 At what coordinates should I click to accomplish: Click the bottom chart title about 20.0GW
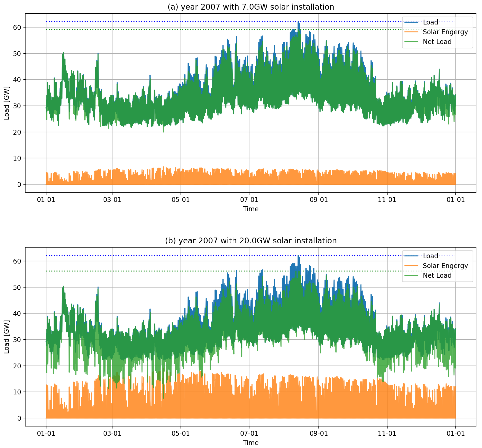[x=251, y=241]
